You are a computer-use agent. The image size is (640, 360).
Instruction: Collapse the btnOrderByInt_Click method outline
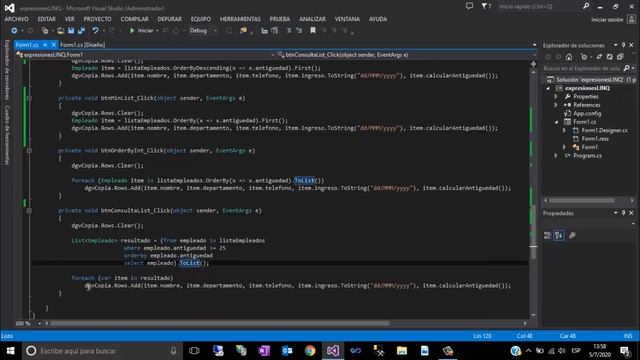29,151
